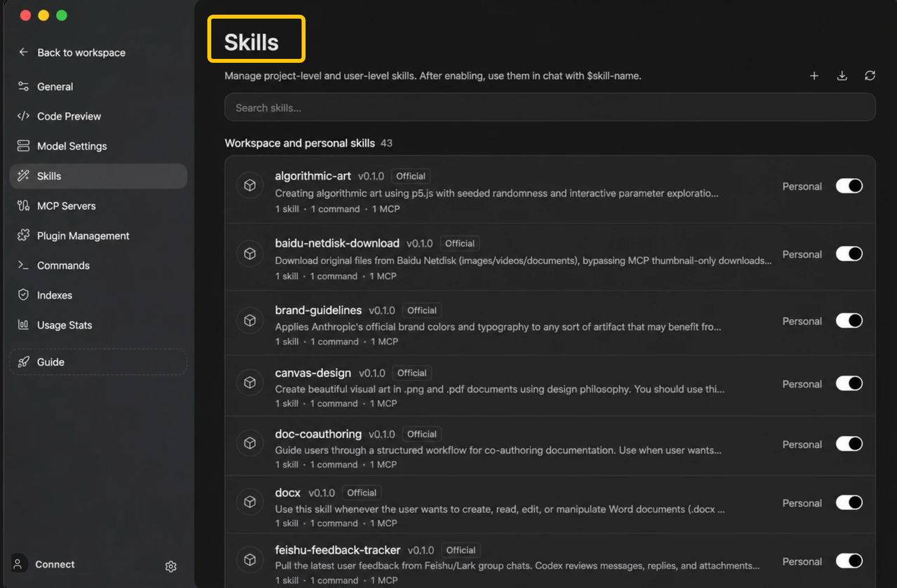Select MCP Servers in sidebar
This screenshot has height=588, width=897.
click(98, 206)
